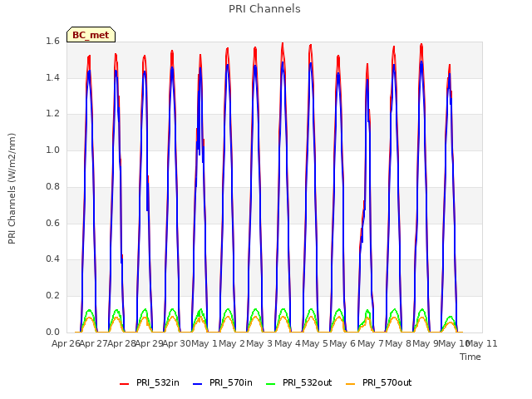Select the PRI_532in legend label

point(158,382)
